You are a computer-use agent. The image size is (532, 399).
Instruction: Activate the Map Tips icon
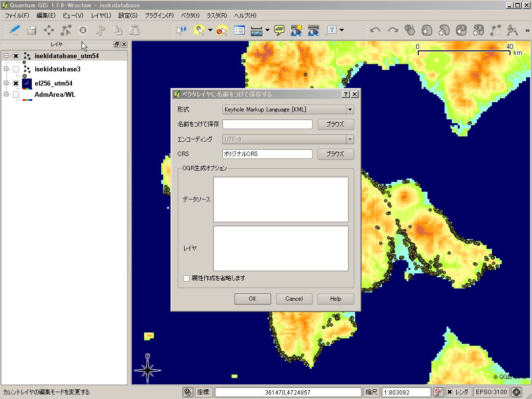(279, 30)
